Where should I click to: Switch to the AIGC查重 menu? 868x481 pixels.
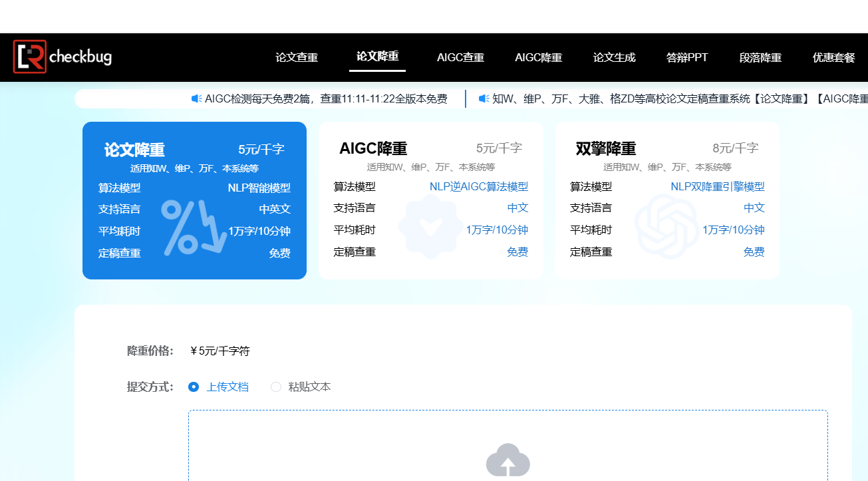(460, 57)
